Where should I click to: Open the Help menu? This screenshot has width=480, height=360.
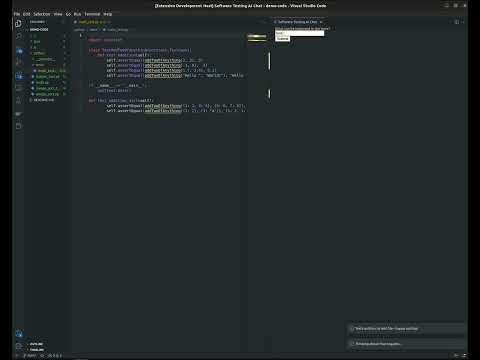pyautogui.click(x=107, y=14)
